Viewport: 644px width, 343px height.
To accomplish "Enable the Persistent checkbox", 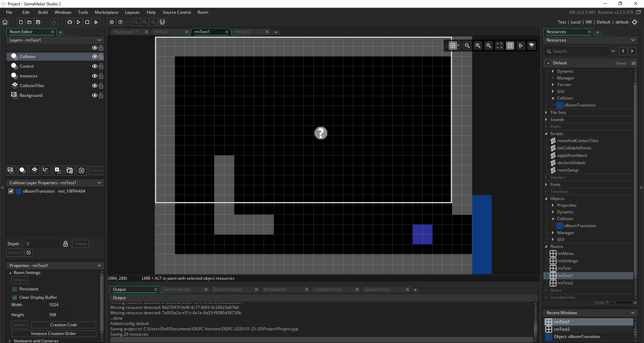I will (14, 289).
